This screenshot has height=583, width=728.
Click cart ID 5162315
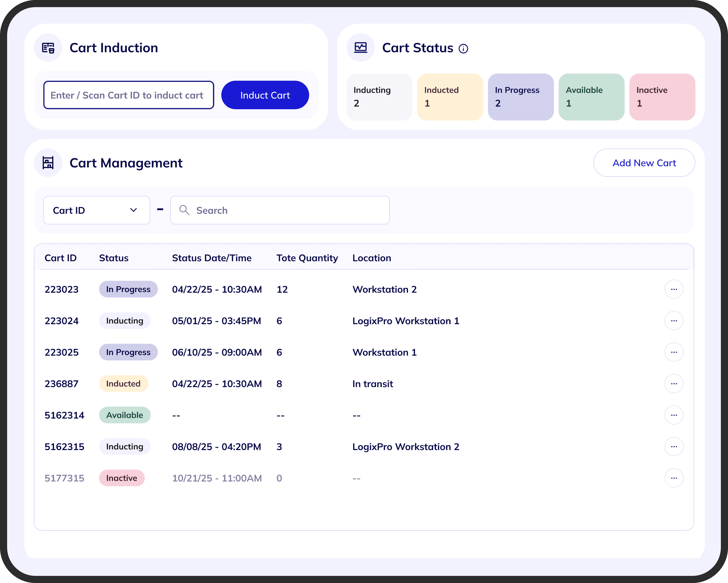point(64,447)
